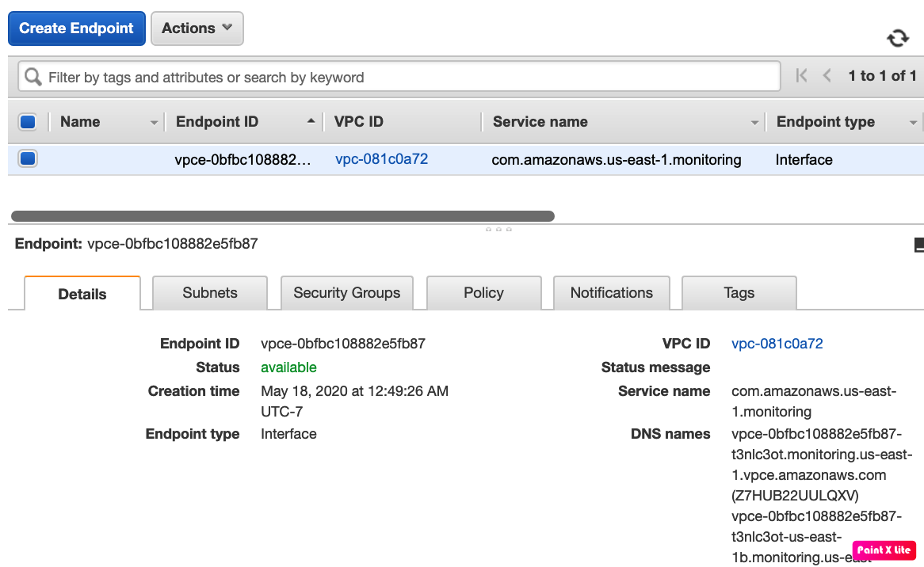Click the refresh icon
Viewport: 924px width, 567px height.
pyautogui.click(x=897, y=38)
